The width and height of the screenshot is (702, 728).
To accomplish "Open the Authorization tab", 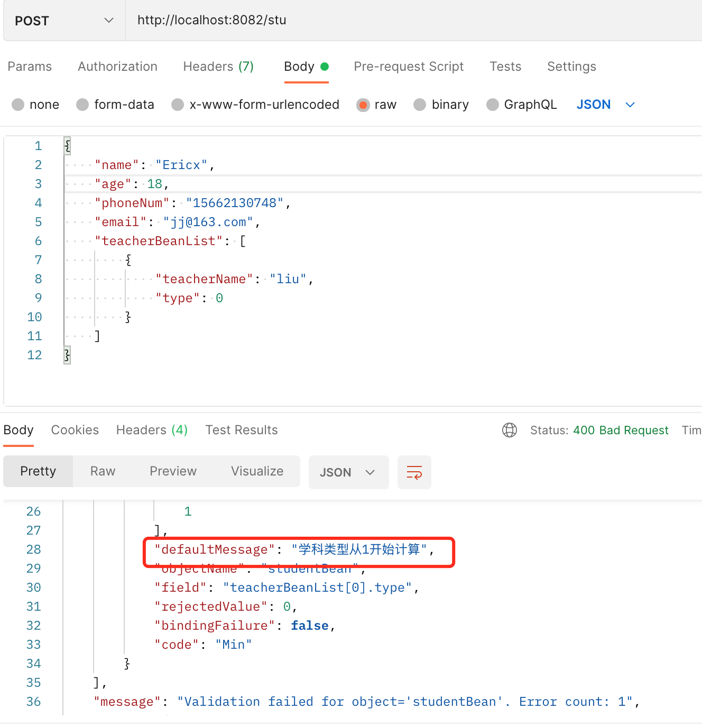I will click(x=117, y=67).
